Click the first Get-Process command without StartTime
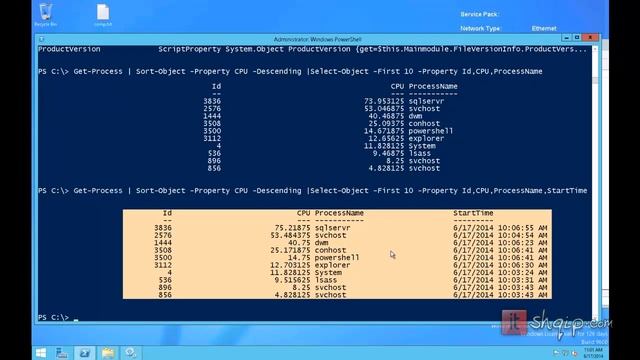640x360 pixels. point(290,71)
